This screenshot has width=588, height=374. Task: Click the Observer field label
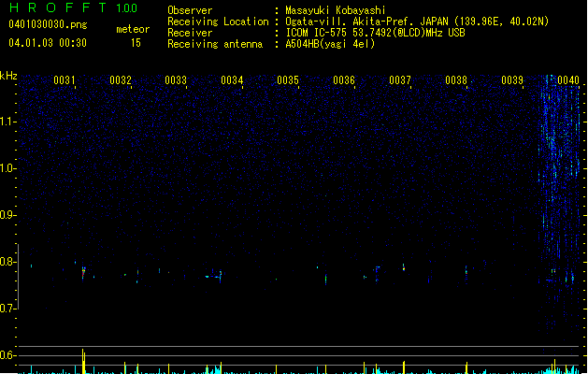(190, 10)
